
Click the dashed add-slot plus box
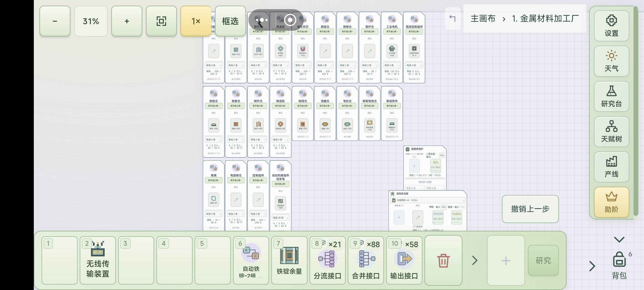506,260
